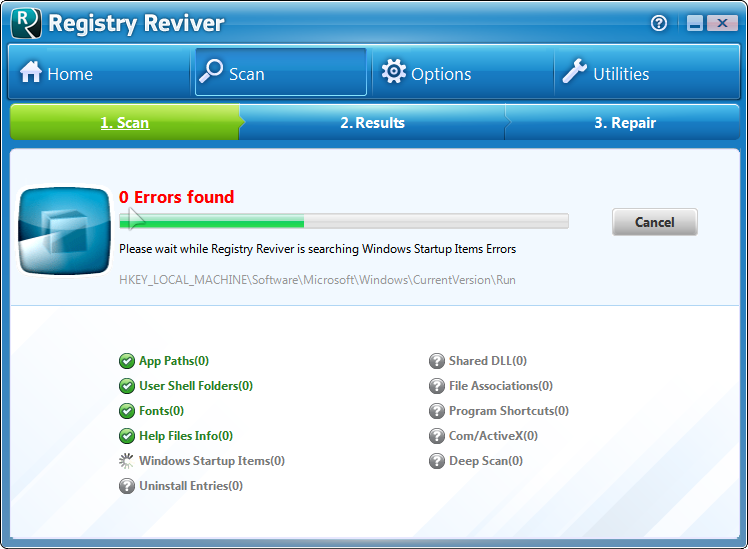Click the 'Please wait' status message

[317, 249]
